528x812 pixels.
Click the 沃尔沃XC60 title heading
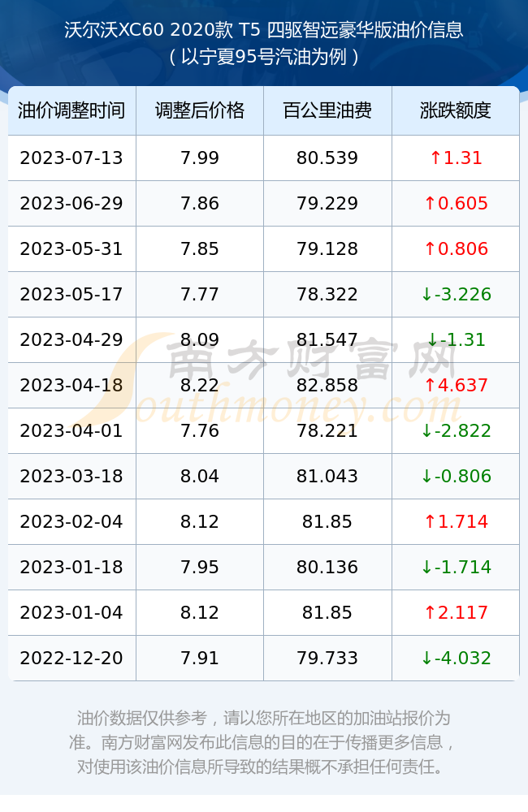coord(264,30)
